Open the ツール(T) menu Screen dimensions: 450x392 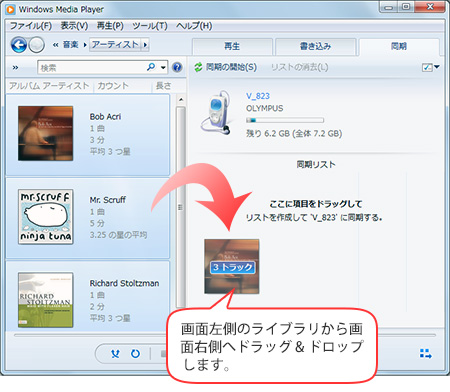(x=150, y=26)
